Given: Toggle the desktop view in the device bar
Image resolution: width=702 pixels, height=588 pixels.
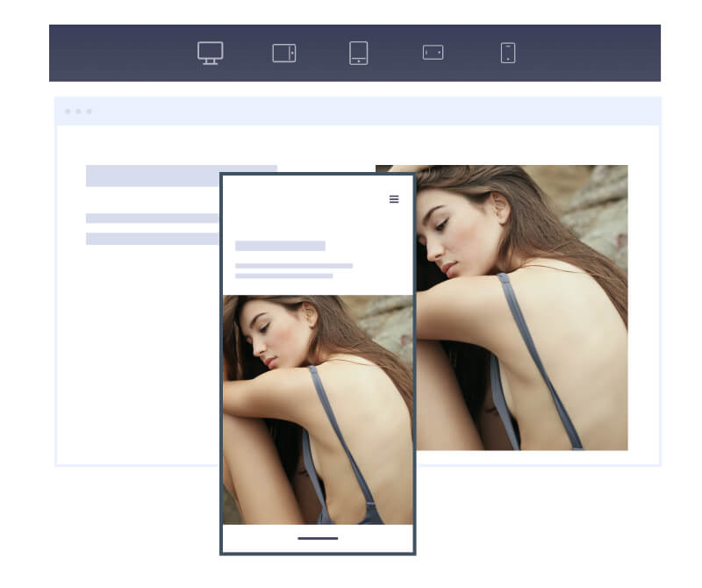Looking at the screenshot, I should (x=209, y=53).
